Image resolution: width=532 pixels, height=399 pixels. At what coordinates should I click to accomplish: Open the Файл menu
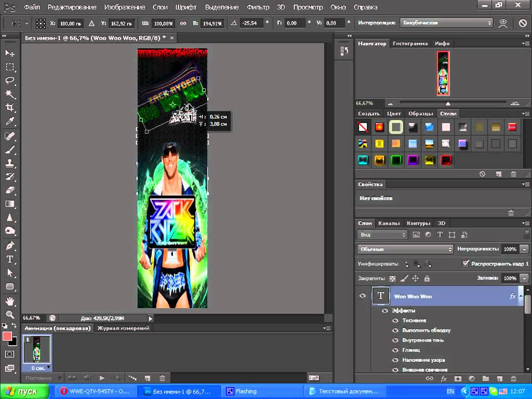point(32,7)
